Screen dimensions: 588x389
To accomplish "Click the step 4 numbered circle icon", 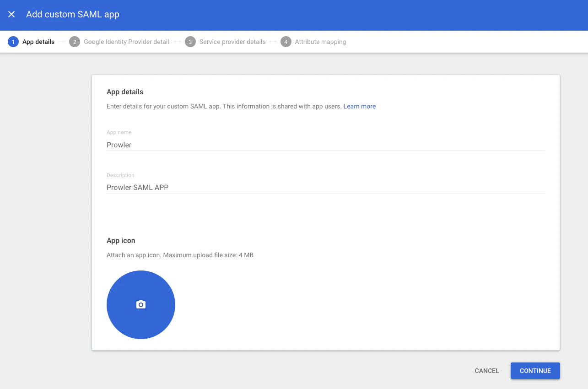I will pyautogui.click(x=286, y=41).
